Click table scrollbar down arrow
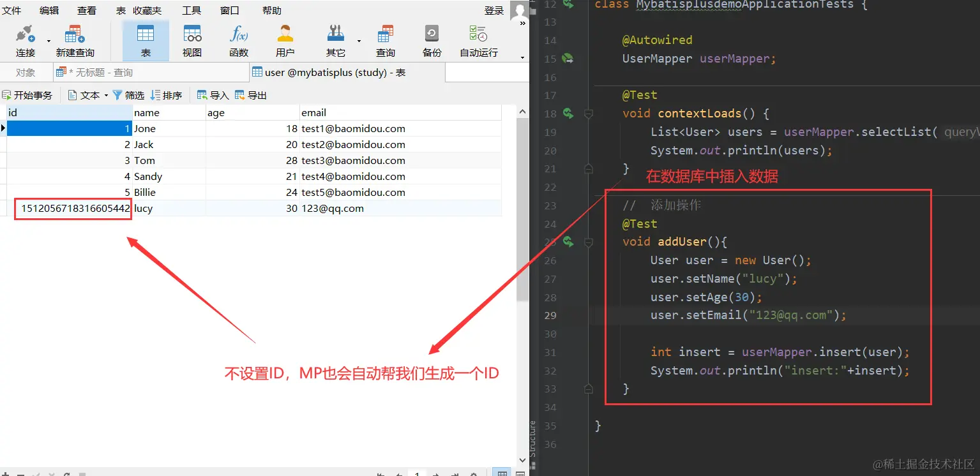 coord(522,459)
